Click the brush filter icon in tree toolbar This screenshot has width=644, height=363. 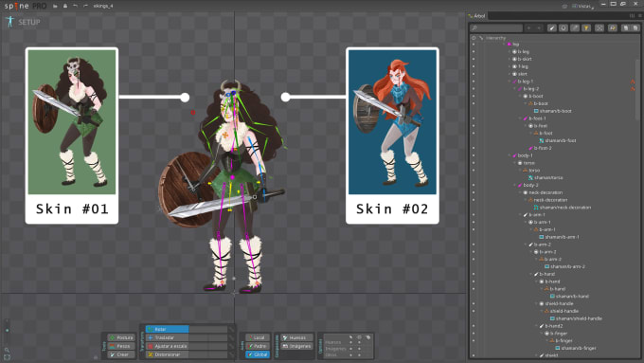click(x=552, y=27)
